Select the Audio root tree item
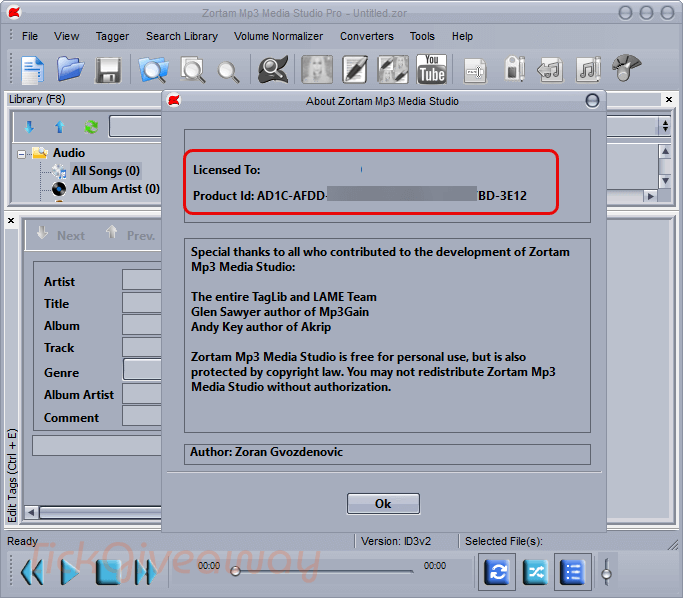This screenshot has width=683, height=598. click(x=69, y=153)
